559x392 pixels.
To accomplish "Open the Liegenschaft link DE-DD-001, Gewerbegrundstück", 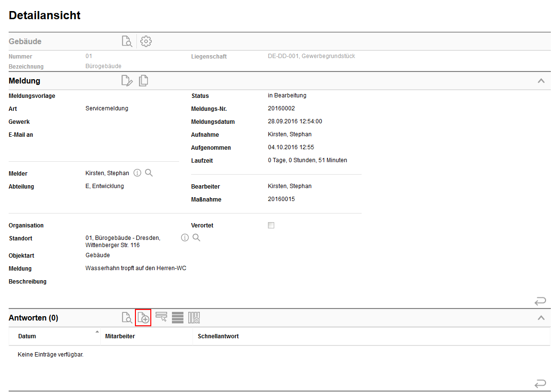I will click(312, 56).
